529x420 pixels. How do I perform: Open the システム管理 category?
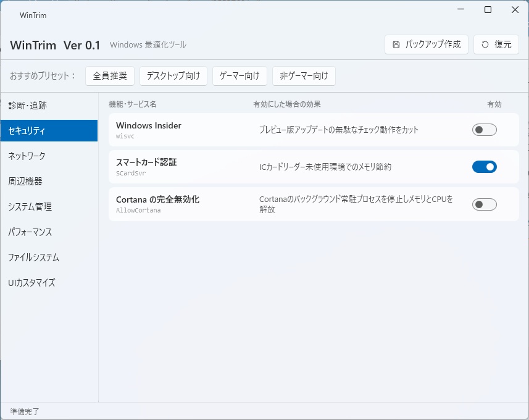[x=49, y=207]
